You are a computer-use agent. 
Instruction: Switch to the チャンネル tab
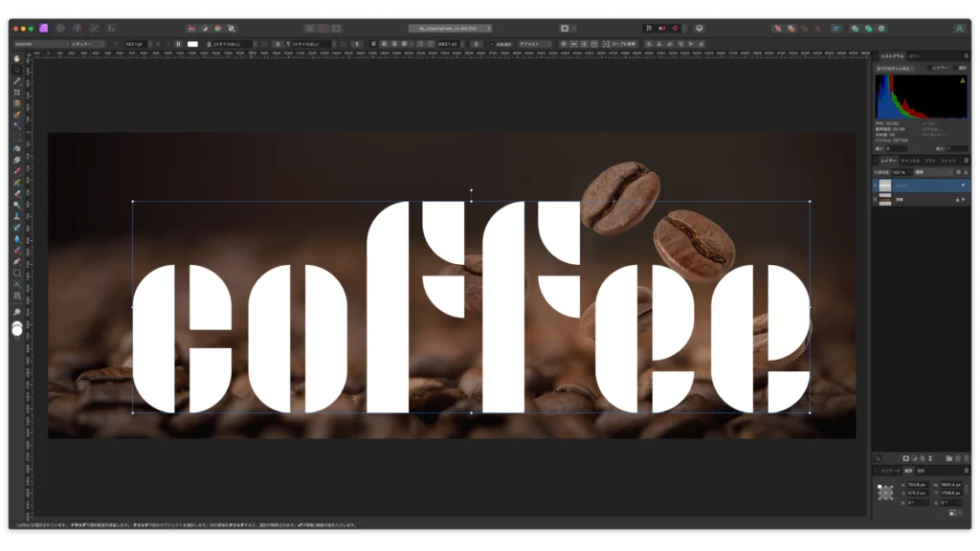909,161
